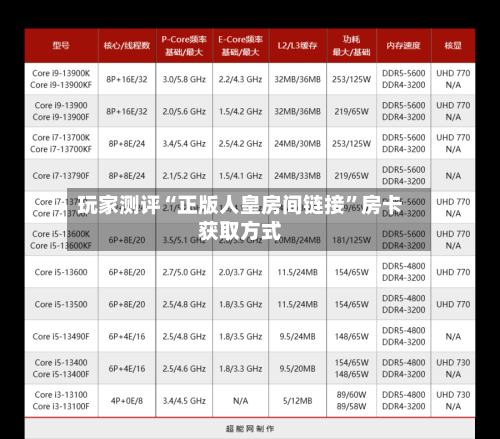500x439 pixels.
Task: Click the 9.5/20MB cache value
Action: pyautogui.click(x=297, y=368)
